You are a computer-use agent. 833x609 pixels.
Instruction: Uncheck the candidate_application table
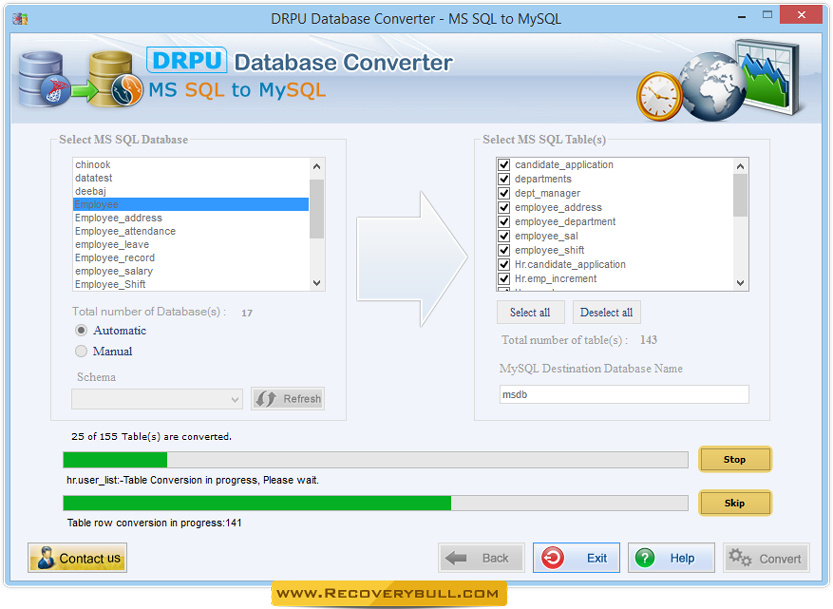click(x=504, y=165)
